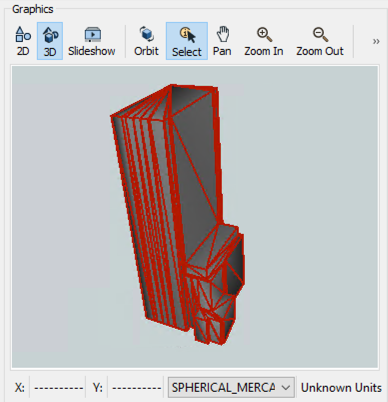The width and height of the screenshot is (388, 402).
Task: Switch to the 2D view mode
Action: coord(23,41)
